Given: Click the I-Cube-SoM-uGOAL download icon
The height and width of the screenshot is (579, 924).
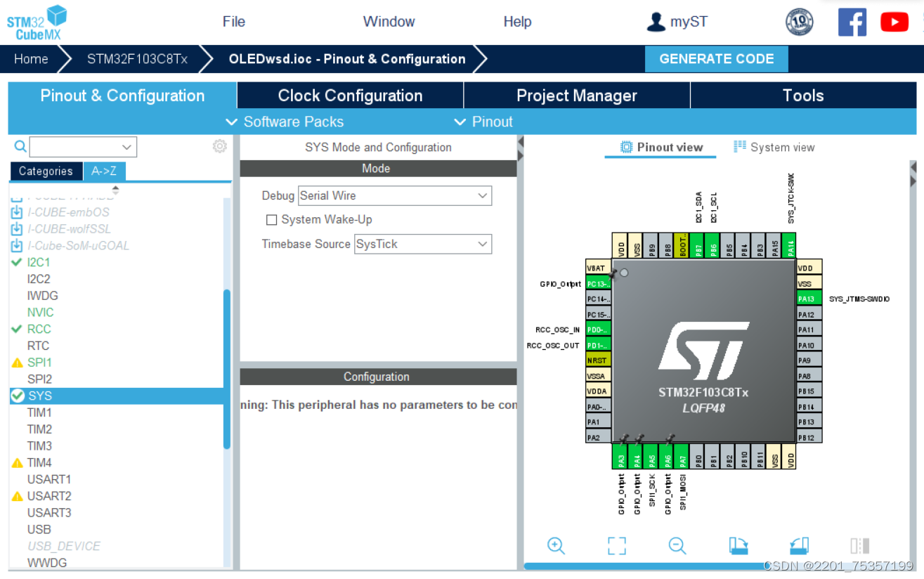Looking at the screenshot, I should click(17, 245).
